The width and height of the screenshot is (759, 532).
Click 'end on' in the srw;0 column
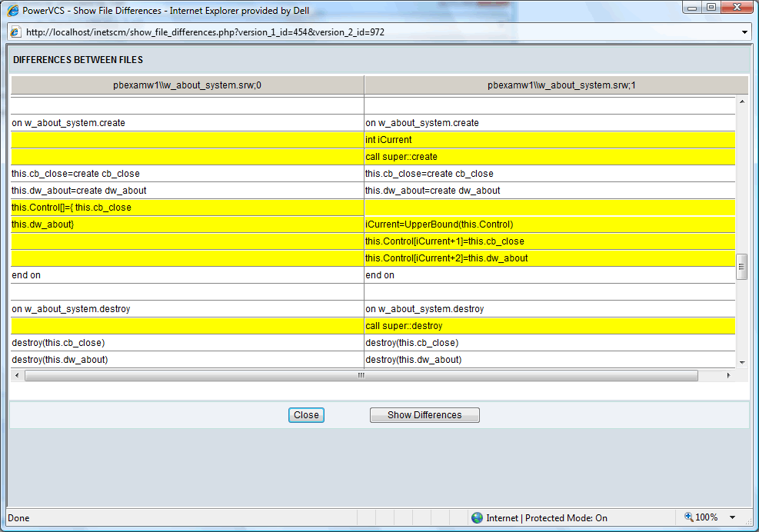tap(26, 275)
